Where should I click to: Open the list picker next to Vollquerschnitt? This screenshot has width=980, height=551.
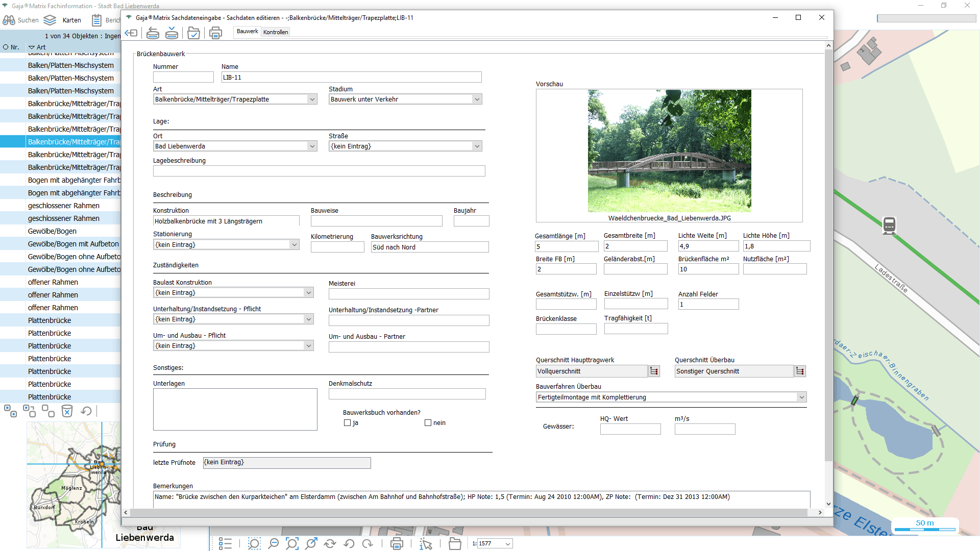pos(654,371)
